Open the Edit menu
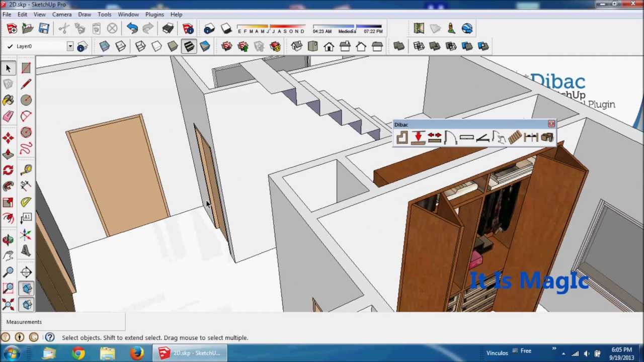The image size is (644, 362). (22, 15)
